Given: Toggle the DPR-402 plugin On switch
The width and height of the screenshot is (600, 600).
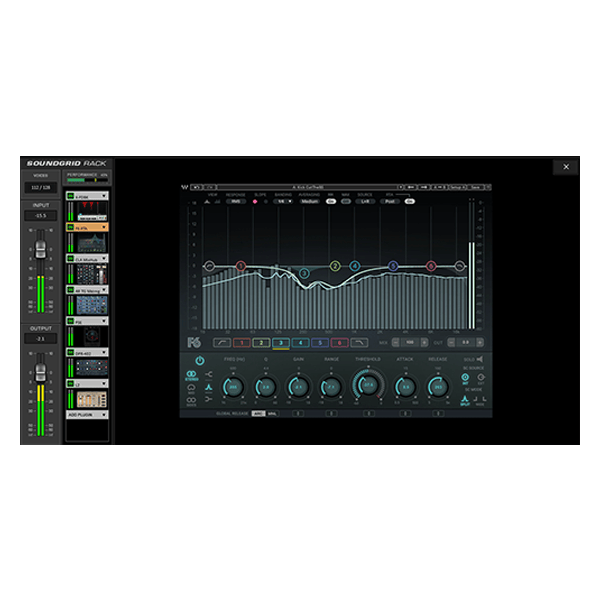Looking at the screenshot, I should (x=70, y=352).
